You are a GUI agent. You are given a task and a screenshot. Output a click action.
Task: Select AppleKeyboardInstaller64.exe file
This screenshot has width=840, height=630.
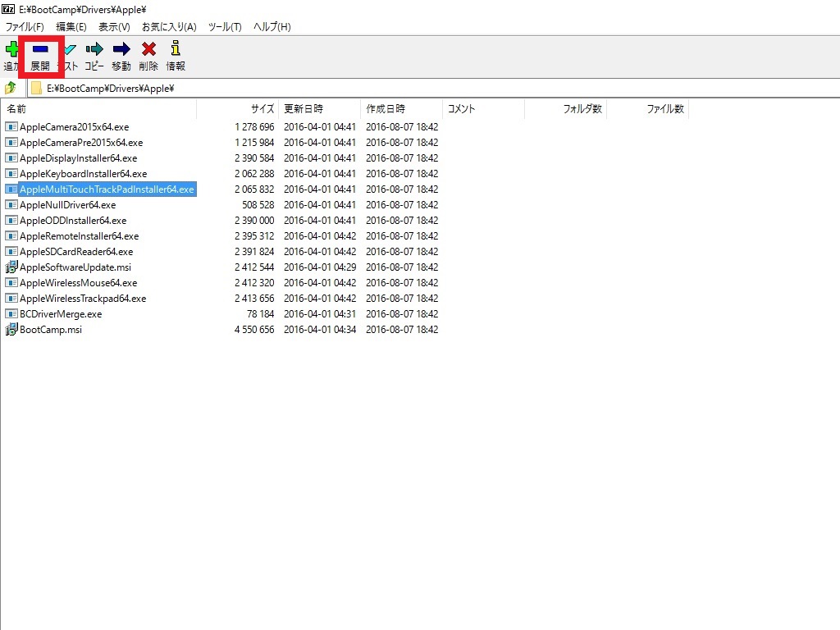tap(84, 174)
